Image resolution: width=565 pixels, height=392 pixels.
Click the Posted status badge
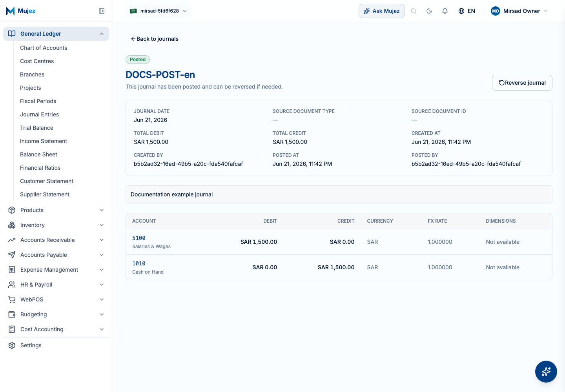138,60
